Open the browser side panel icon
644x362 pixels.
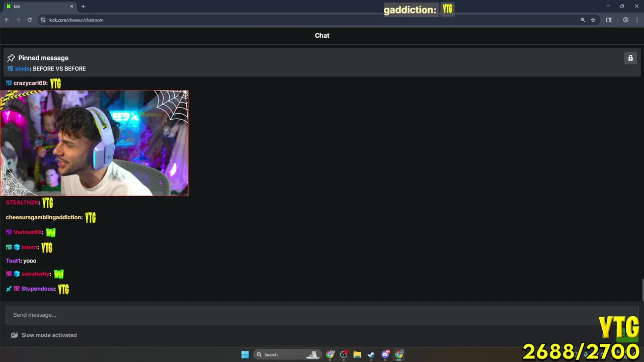tap(609, 20)
